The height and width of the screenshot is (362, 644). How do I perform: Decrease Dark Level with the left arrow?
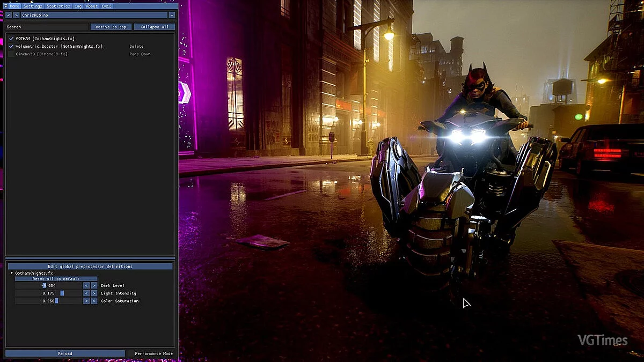86,286
